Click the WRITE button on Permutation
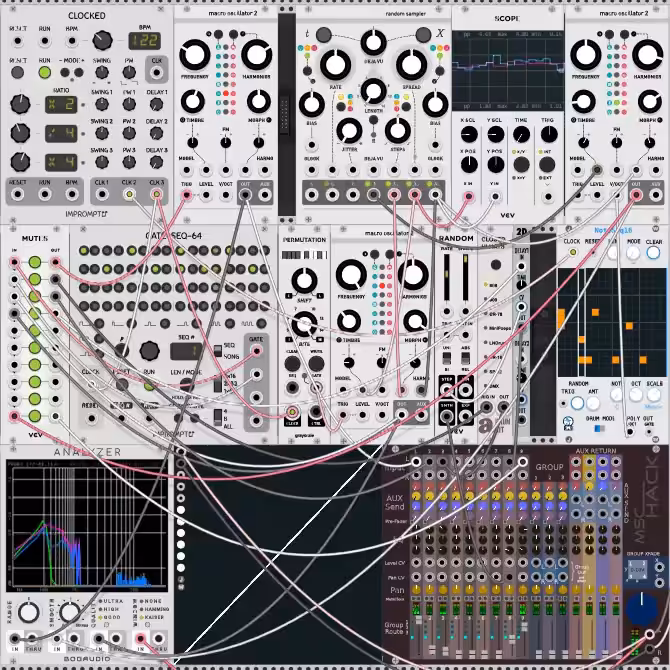This screenshot has height=670, width=670. coord(316,364)
